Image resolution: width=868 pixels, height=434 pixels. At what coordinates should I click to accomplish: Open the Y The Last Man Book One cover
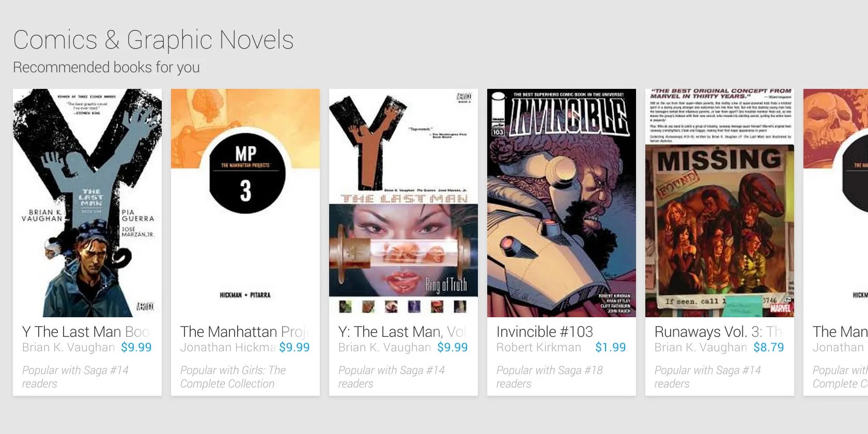click(87, 203)
